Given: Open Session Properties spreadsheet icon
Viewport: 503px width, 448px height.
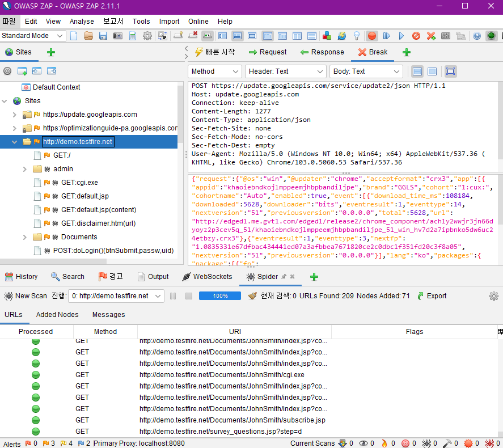Looking at the screenshot, I should tap(133, 36).
